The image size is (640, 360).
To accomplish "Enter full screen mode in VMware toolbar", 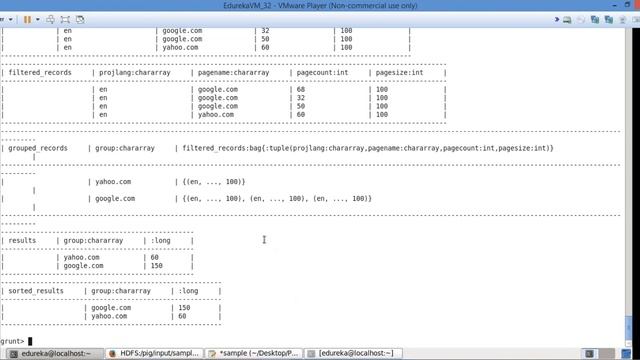I will (65, 20).
